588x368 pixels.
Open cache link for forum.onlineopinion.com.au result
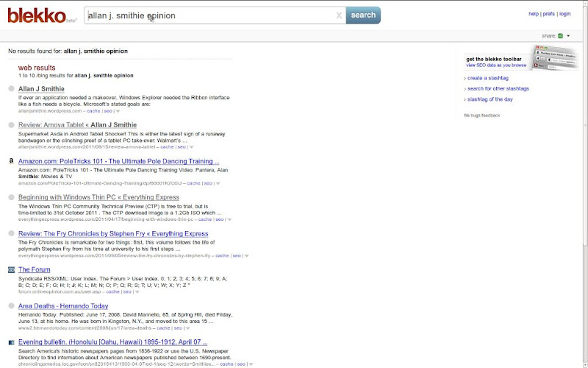click(112, 291)
